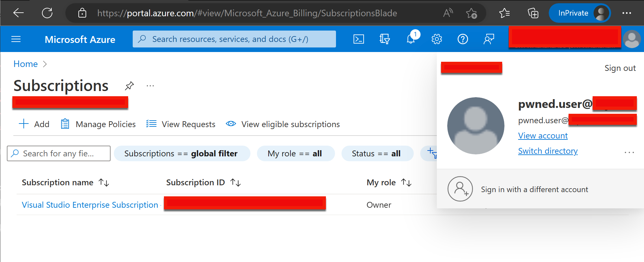Image resolution: width=644 pixels, height=262 pixels.
Task: Go to the Microsoft Azure home logo
Action: 80,39
